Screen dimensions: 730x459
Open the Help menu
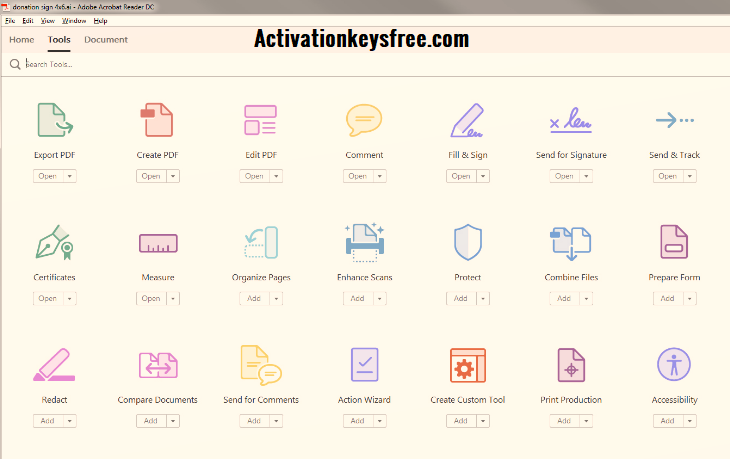(100, 21)
